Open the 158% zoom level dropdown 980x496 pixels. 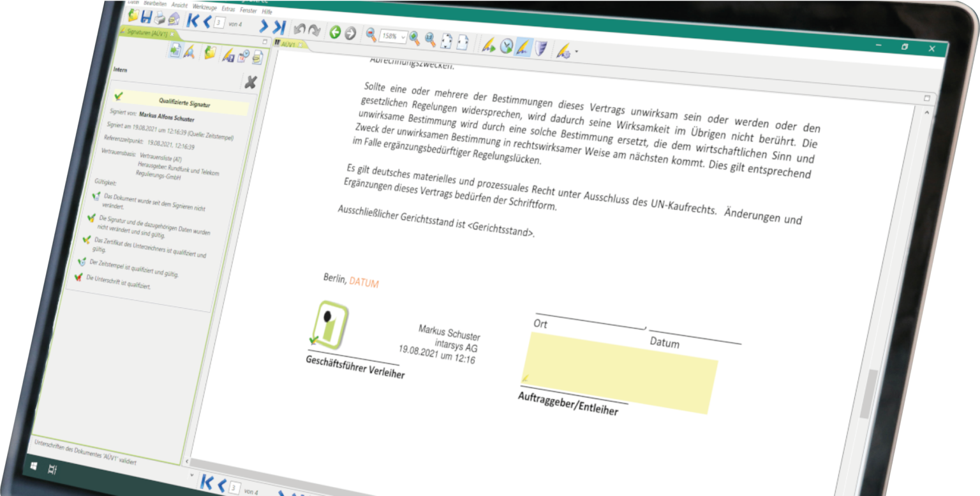[x=392, y=36]
